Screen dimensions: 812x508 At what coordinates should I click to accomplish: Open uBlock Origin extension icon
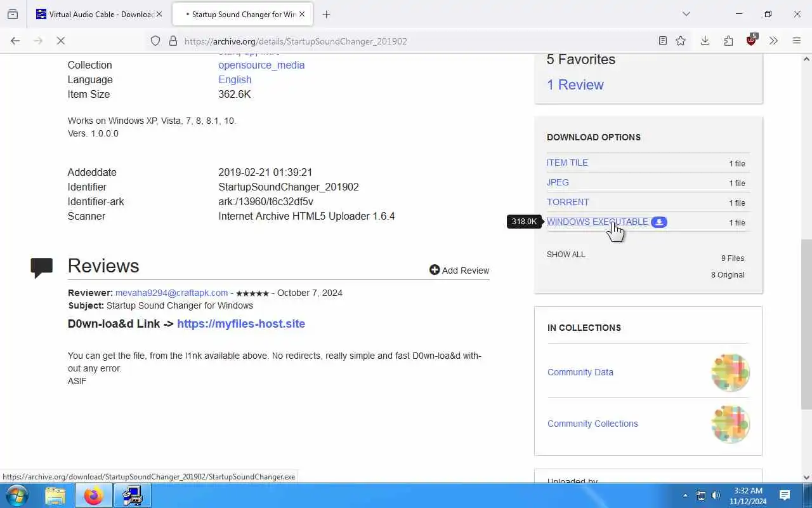[751, 40]
